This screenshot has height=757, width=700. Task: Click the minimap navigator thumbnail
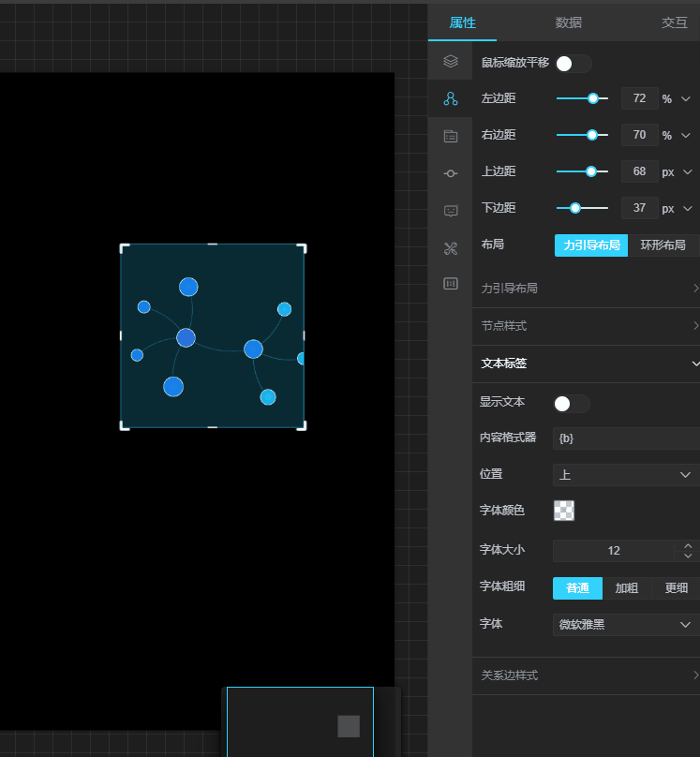click(x=300, y=721)
